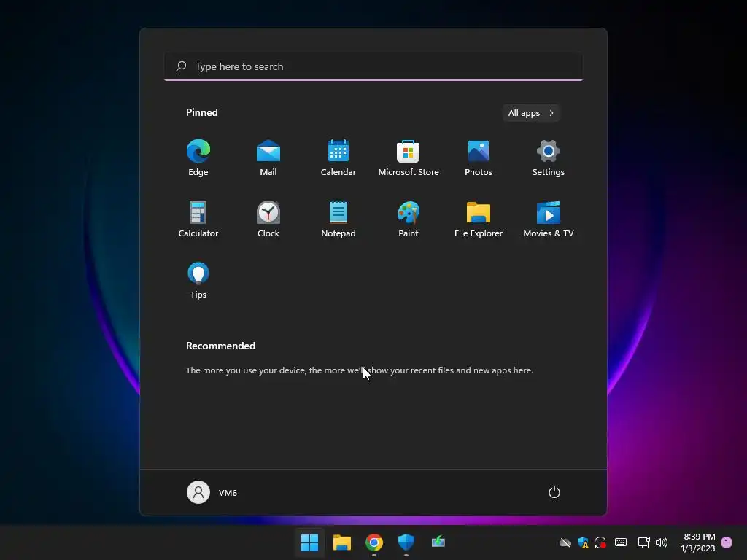Open the Clock app
Viewport: 747px width, 560px height.
point(268,219)
